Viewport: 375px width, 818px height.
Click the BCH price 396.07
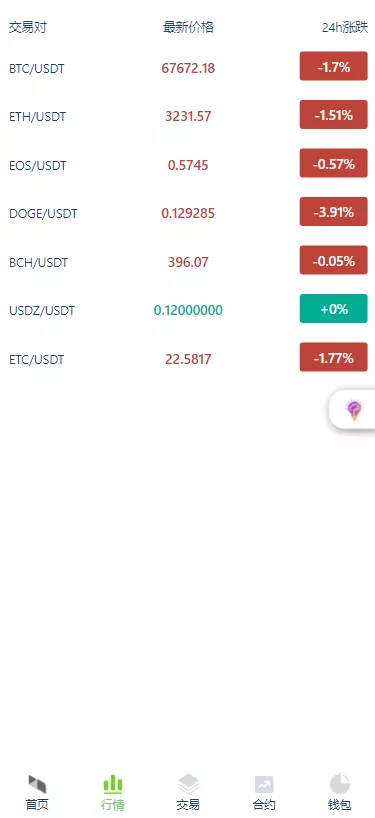pyautogui.click(x=188, y=262)
